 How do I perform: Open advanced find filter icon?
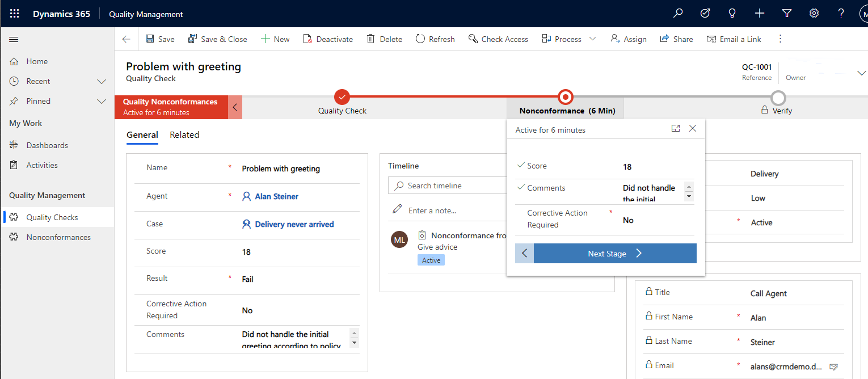(x=787, y=14)
